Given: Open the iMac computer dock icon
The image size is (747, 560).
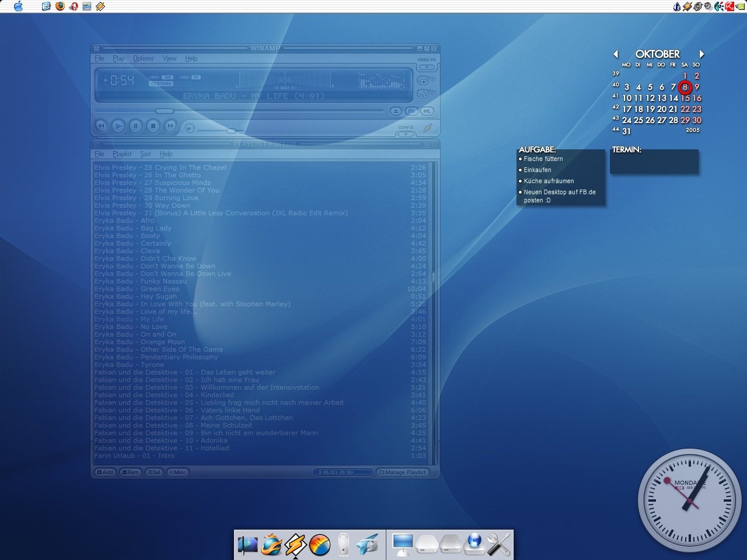Looking at the screenshot, I should (x=403, y=545).
